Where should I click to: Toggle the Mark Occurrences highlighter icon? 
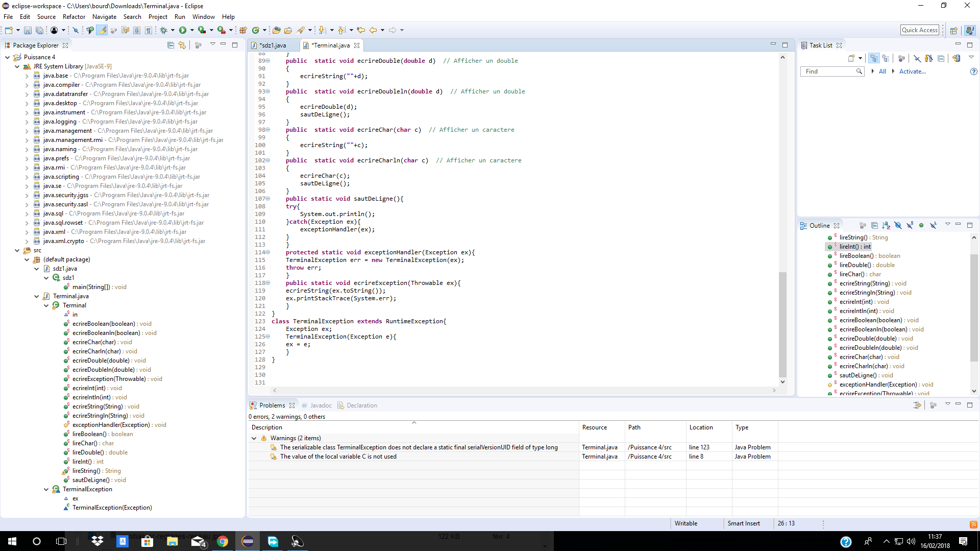(x=102, y=30)
